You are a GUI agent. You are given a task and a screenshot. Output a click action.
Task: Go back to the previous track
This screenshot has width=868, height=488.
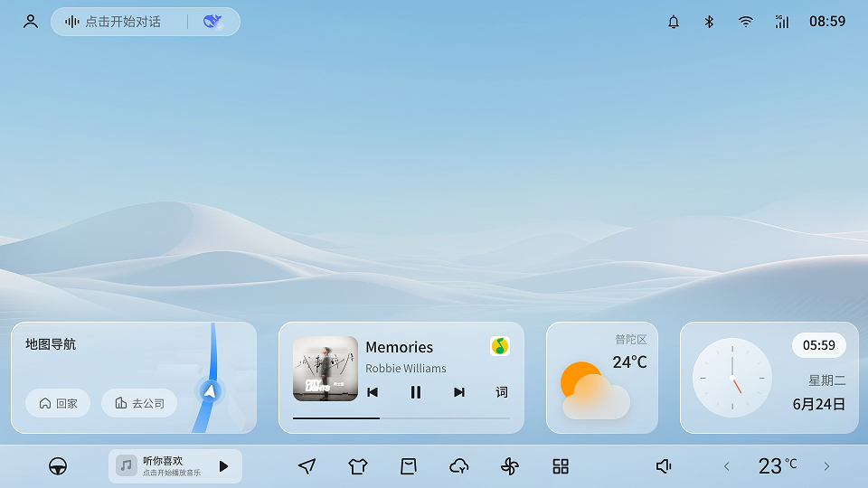[x=373, y=392]
